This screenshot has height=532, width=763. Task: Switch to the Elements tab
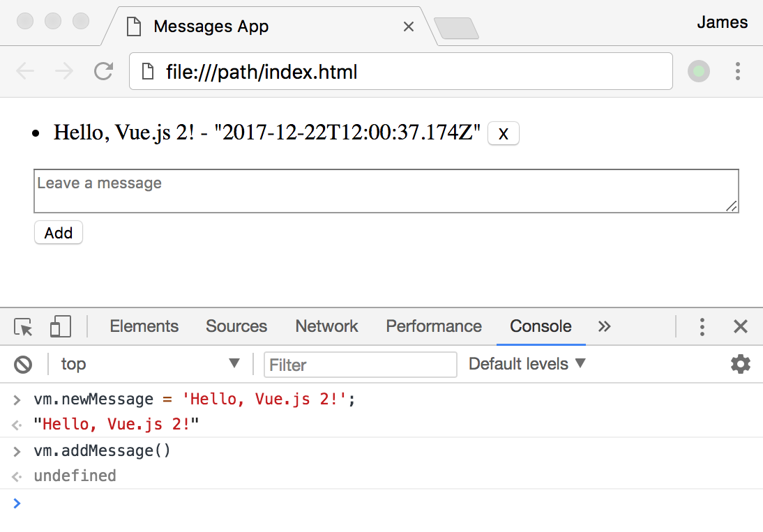click(x=144, y=326)
